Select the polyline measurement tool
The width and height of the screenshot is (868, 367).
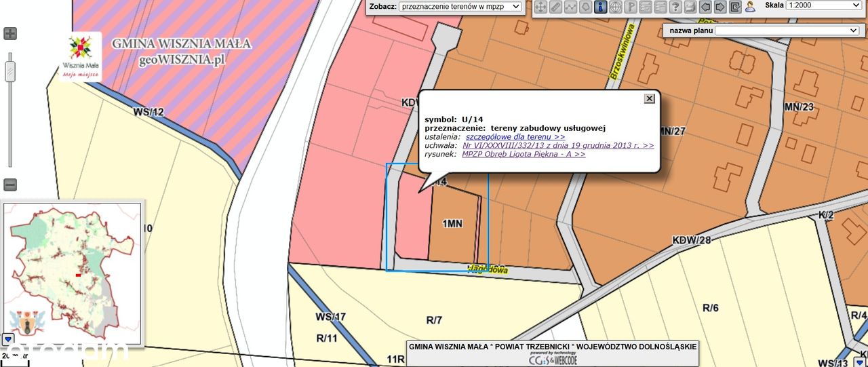[570, 7]
